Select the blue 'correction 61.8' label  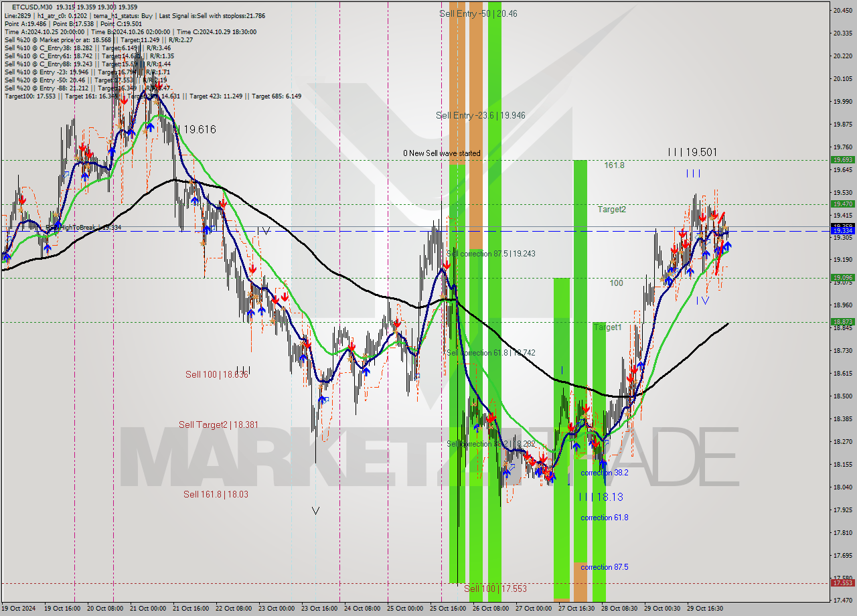[605, 518]
